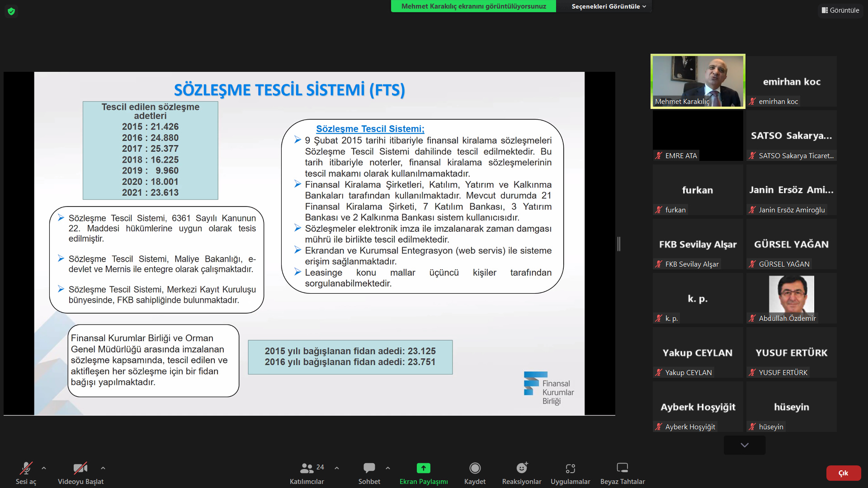Screen dimensions: 868x488
Task: Click the red Çık leave button
Action: point(843,473)
